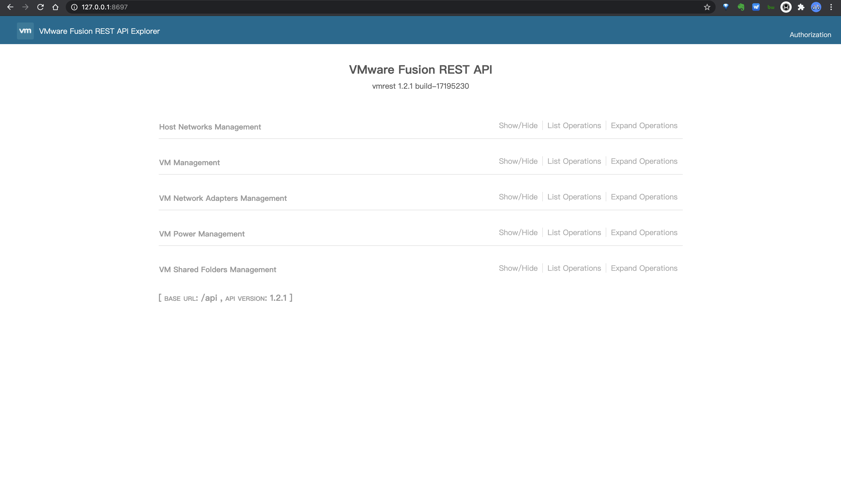Expand the VM Management section heading
Image resolution: width=841 pixels, height=504 pixels.
(189, 162)
